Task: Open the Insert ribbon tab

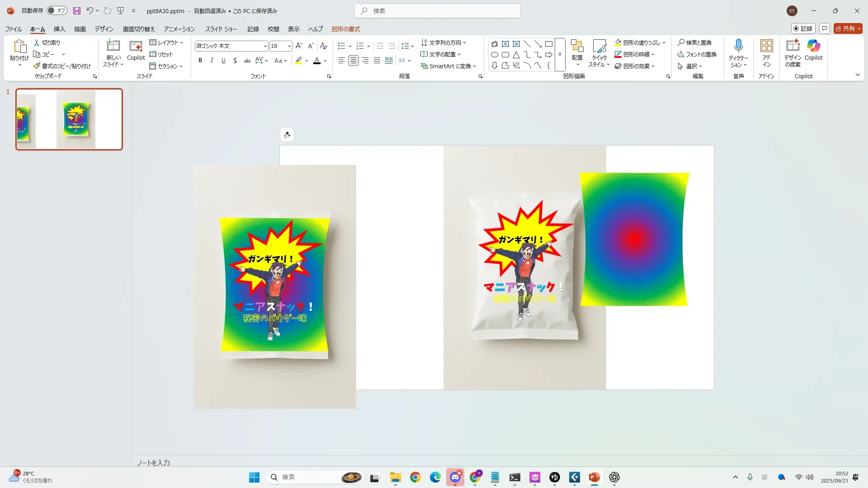Action: click(x=59, y=29)
